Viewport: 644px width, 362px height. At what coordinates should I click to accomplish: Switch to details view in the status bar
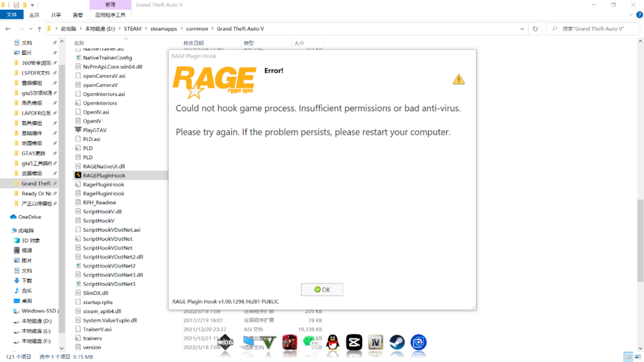click(x=628, y=357)
